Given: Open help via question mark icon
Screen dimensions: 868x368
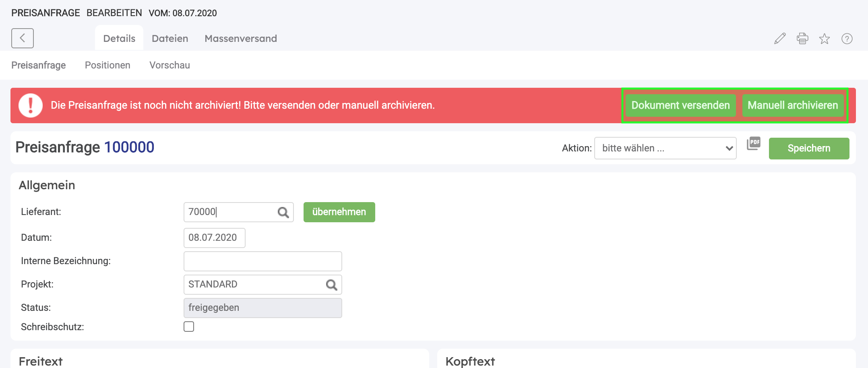Looking at the screenshot, I should [847, 39].
